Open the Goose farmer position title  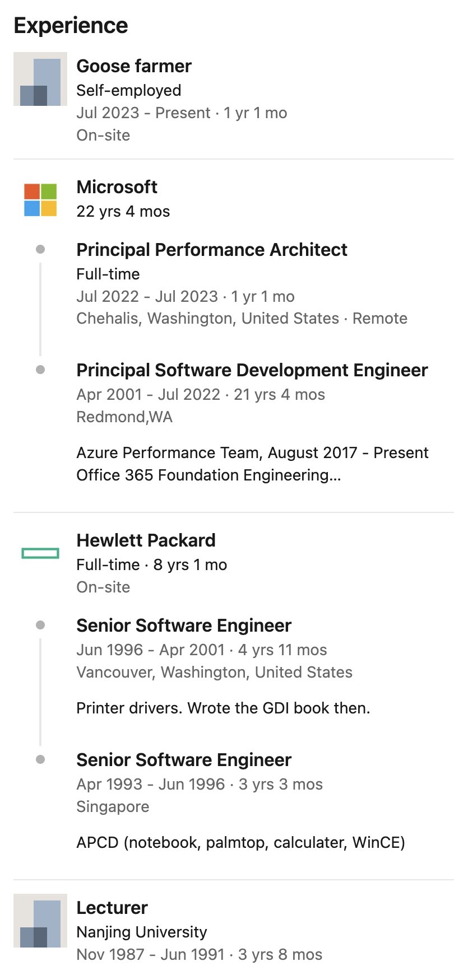[x=134, y=66]
